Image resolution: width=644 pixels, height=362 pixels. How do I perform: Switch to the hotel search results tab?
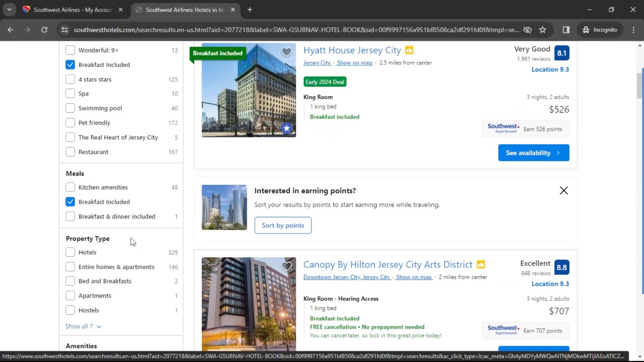click(184, 10)
